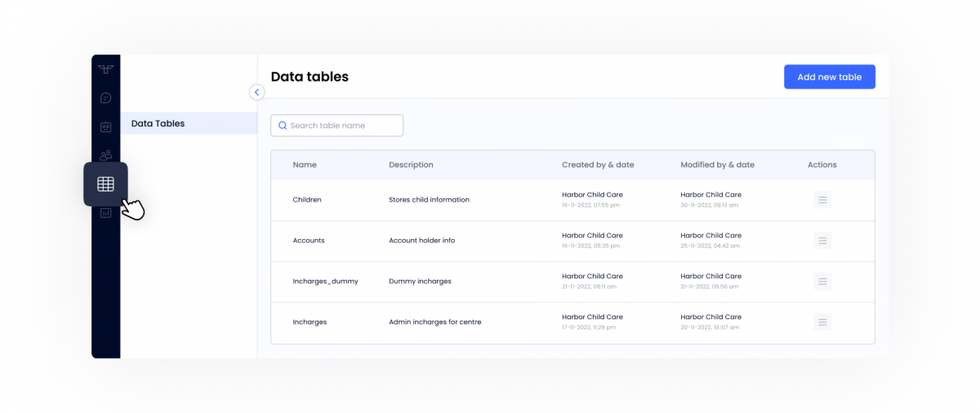The width and height of the screenshot is (980, 413).
Task: Click the Created by & date header
Action: coord(598,165)
